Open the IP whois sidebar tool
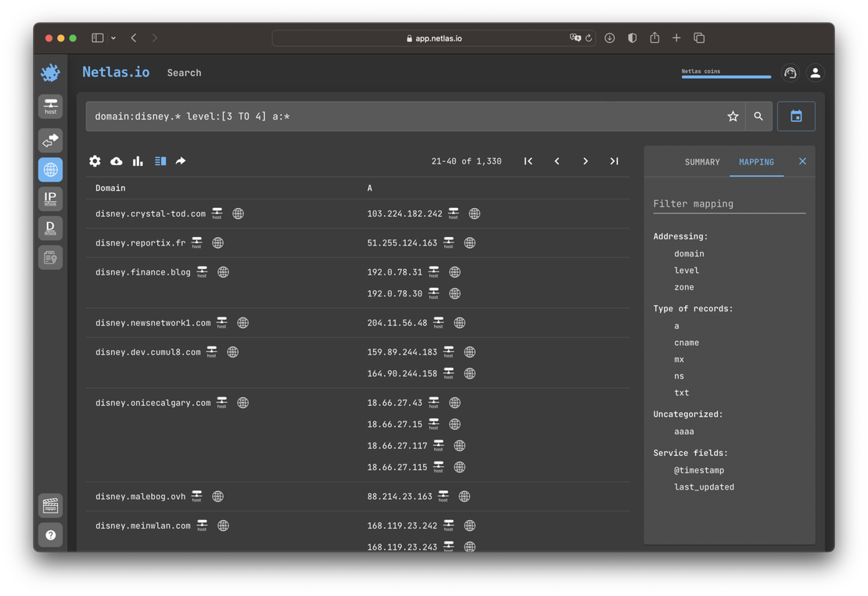868x596 pixels. click(51, 199)
